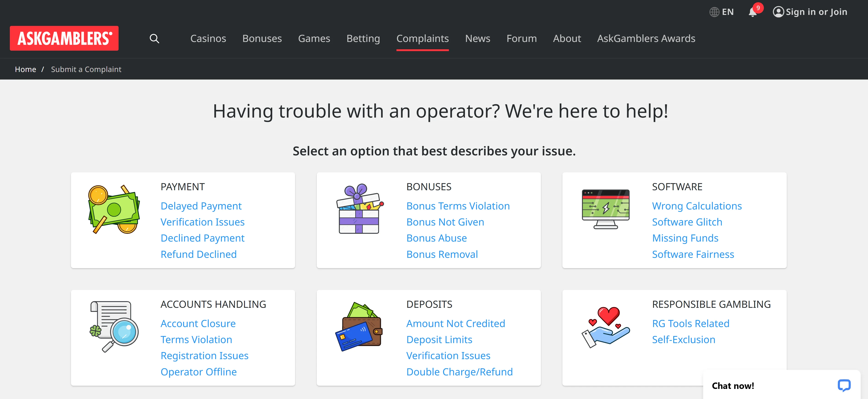Screen dimensions: 868x399
Task: Switch to the Casinos menu item
Action: tap(208, 39)
